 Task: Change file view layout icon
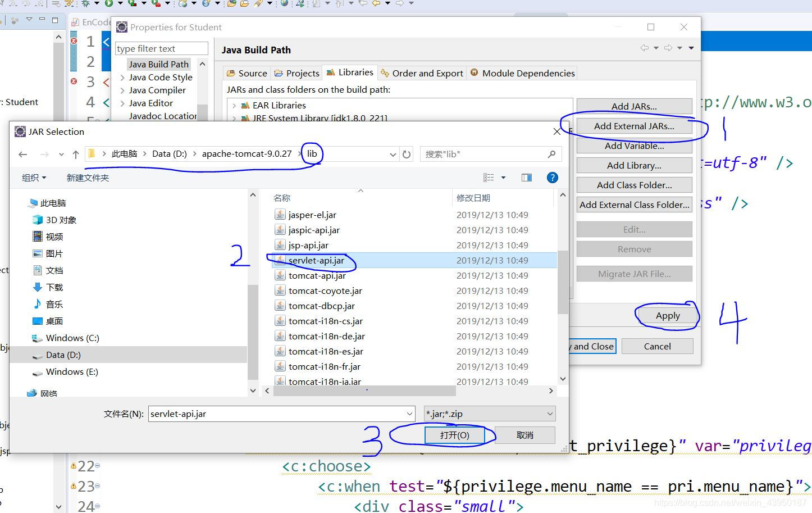click(489, 178)
